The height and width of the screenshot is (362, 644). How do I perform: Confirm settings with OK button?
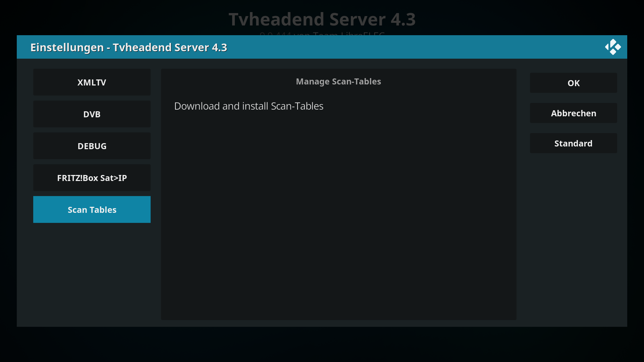(574, 83)
